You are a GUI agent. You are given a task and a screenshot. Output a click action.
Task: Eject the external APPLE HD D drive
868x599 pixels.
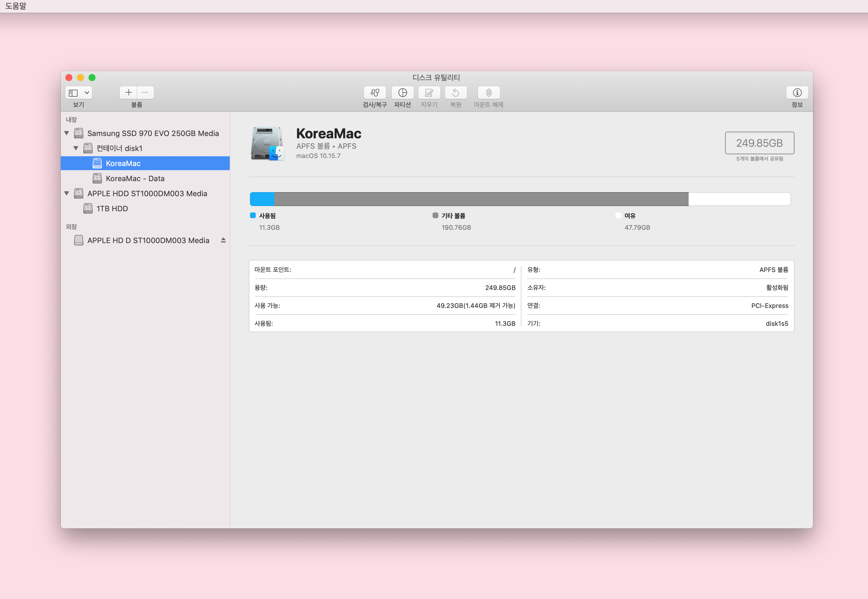(x=223, y=240)
